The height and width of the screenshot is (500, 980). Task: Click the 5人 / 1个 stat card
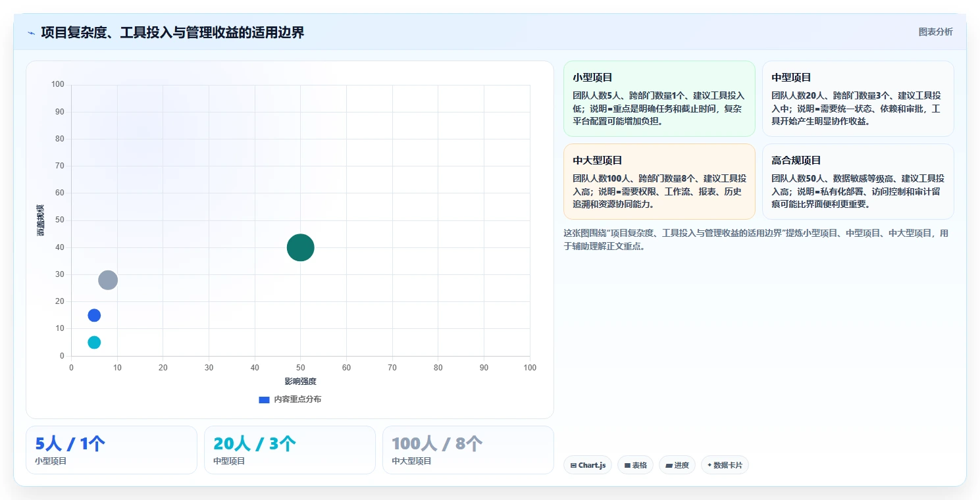111,450
